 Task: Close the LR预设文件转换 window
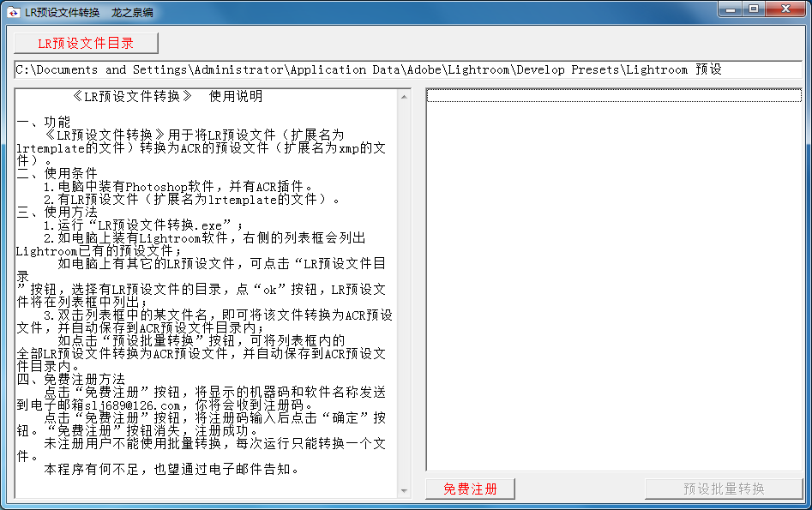(x=785, y=9)
